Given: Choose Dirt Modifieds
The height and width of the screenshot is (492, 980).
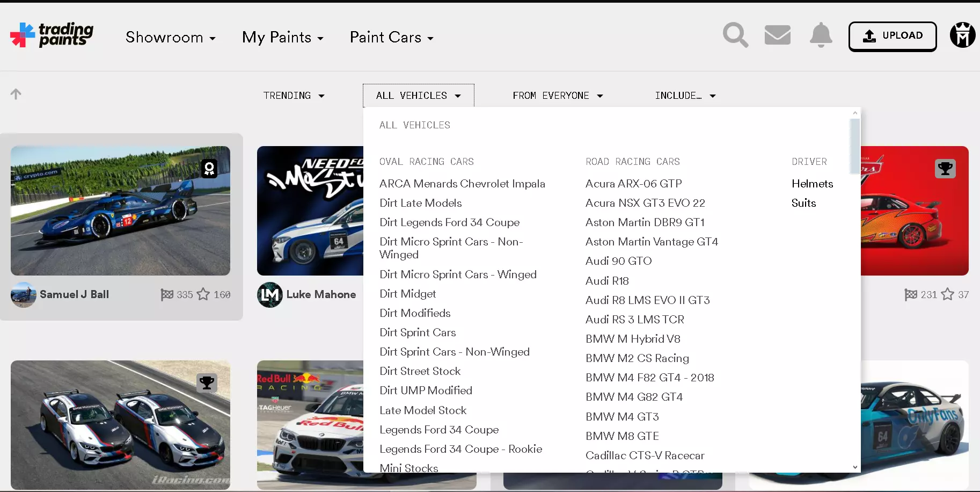Looking at the screenshot, I should click(x=415, y=313).
